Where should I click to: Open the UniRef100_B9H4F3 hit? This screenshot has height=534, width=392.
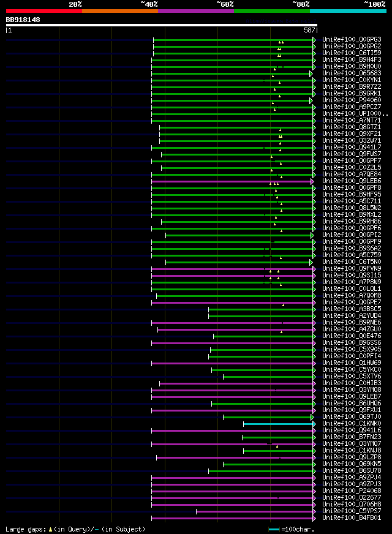pos(352,59)
